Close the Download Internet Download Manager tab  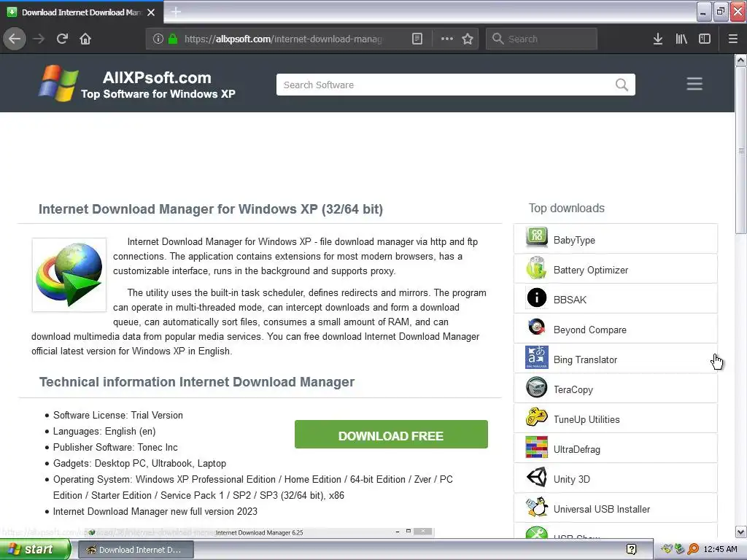coord(151,12)
